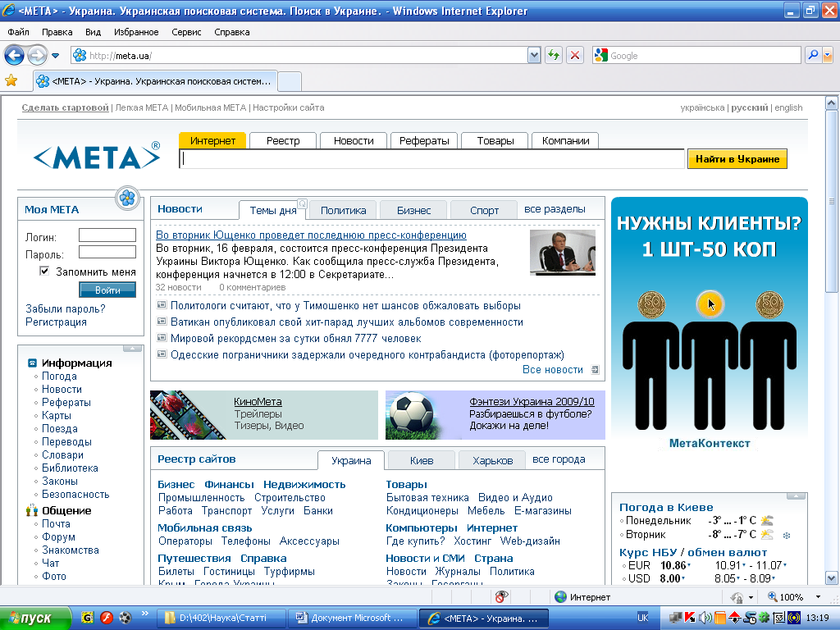Open search provider options dropdown
This screenshot has height=630, width=840.
point(828,55)
